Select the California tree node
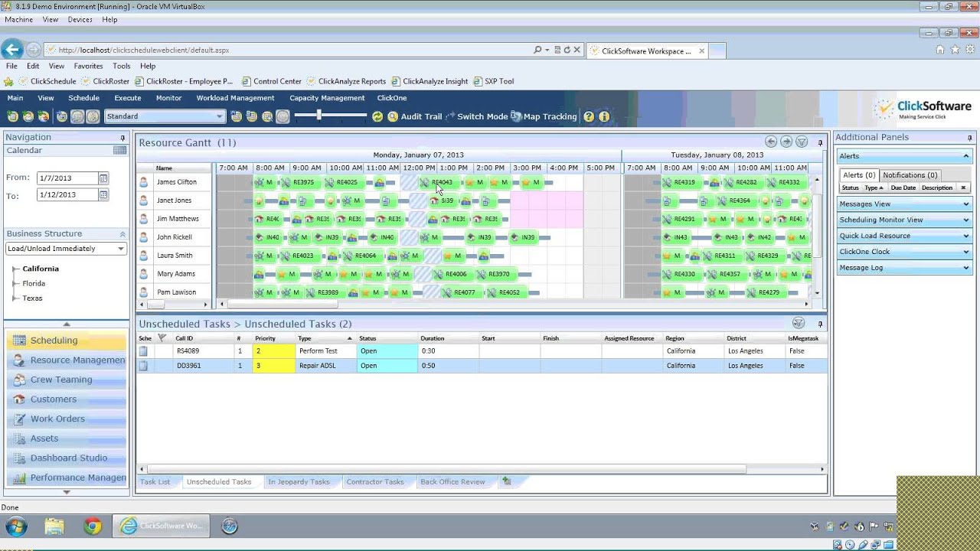Image resolution: width=980 pixels, height=551 pixels. 41,269
